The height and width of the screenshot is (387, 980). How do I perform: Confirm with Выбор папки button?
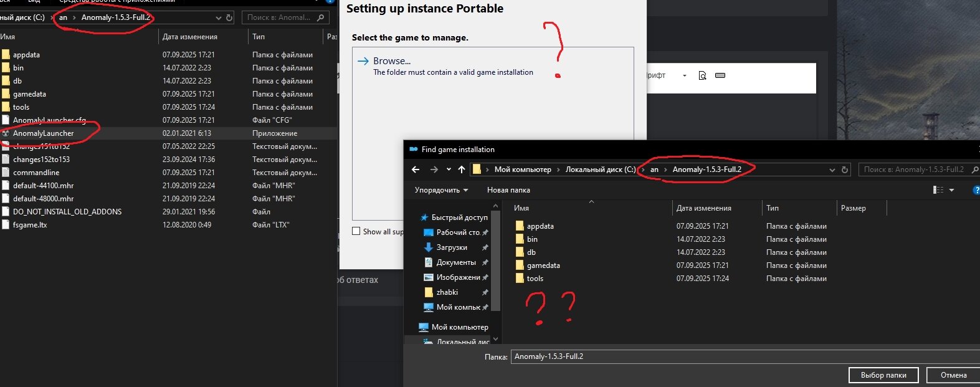pyautogui.click(x=883, y=375)
